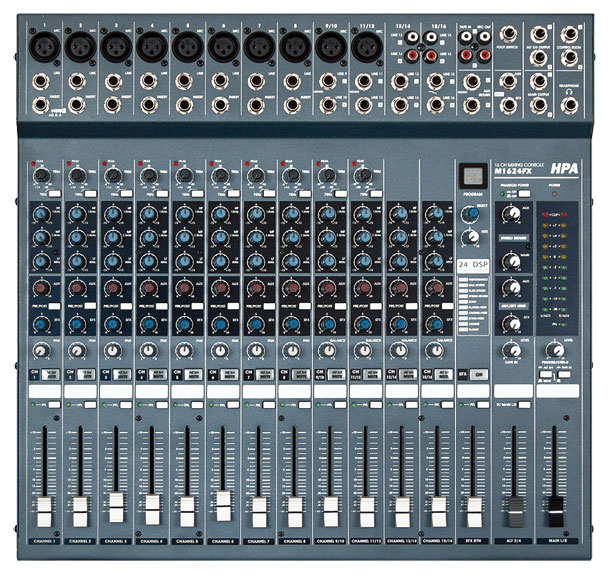Click the 13/14 upper quarter-inch line jack

pyautogui.click(x=400, y=82)
